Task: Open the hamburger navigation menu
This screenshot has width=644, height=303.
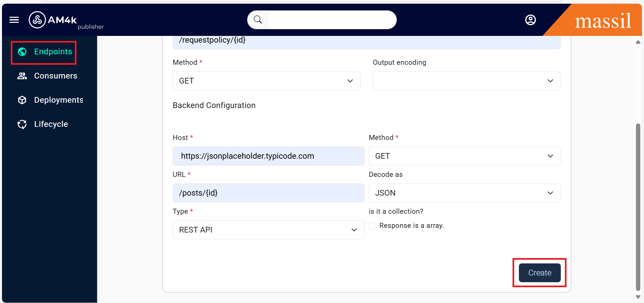Action: pyautogui.click(x=14, y=20)
